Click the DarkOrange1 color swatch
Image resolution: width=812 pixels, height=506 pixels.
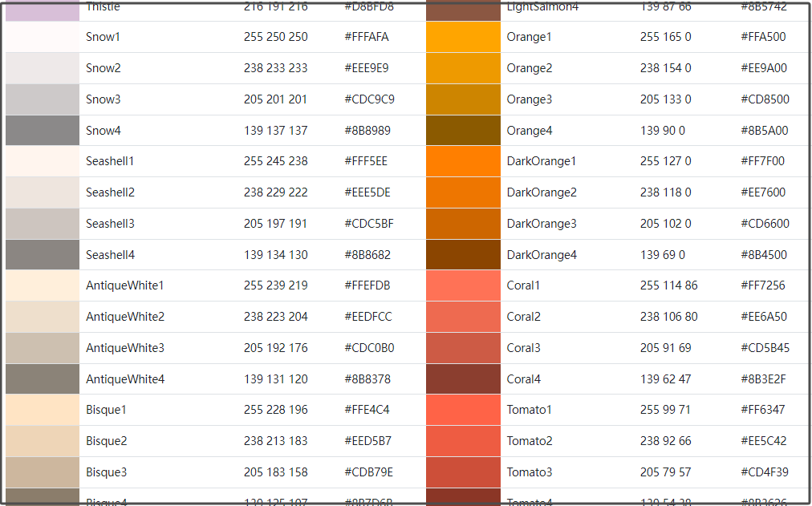(463, 161)
